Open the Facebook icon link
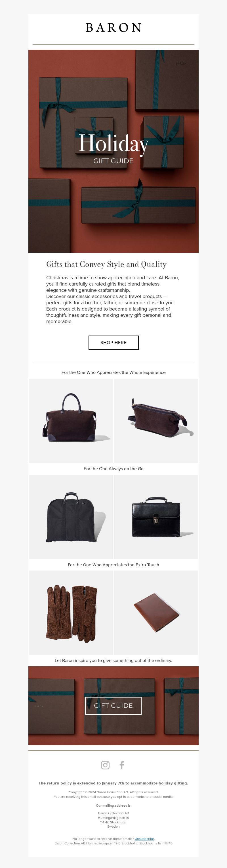Screen dimensions: 227x868 tap(122, 765)
